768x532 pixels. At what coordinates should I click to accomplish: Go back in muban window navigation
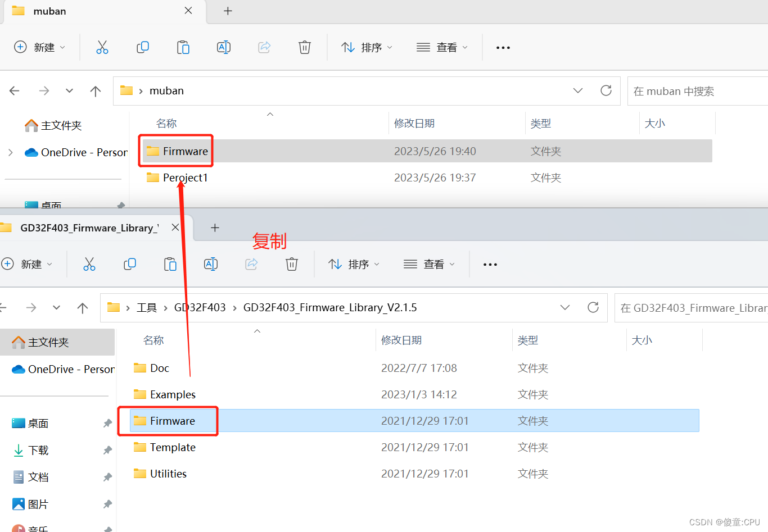tap(15, 91)
